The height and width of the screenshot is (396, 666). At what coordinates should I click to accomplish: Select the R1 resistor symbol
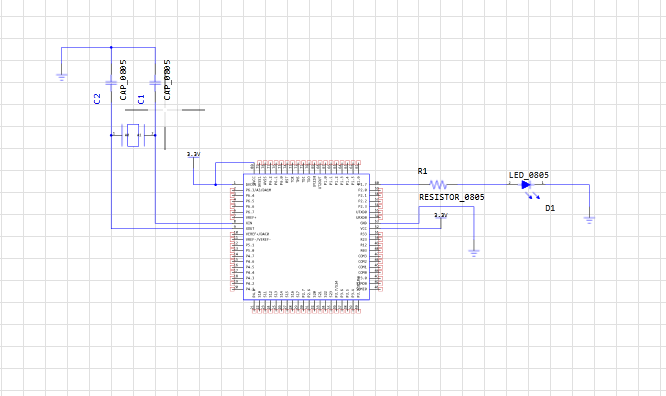pos(438,184)
